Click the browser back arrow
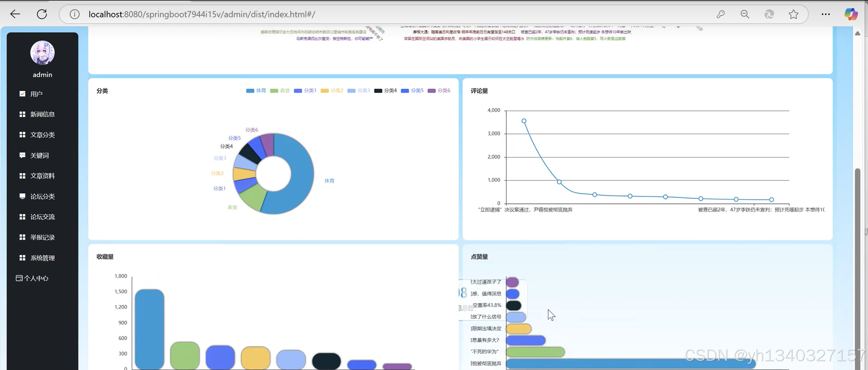Image resolution: width=868 pixels, height=370 pixels. pyautogui.click(x=15, y=14)
